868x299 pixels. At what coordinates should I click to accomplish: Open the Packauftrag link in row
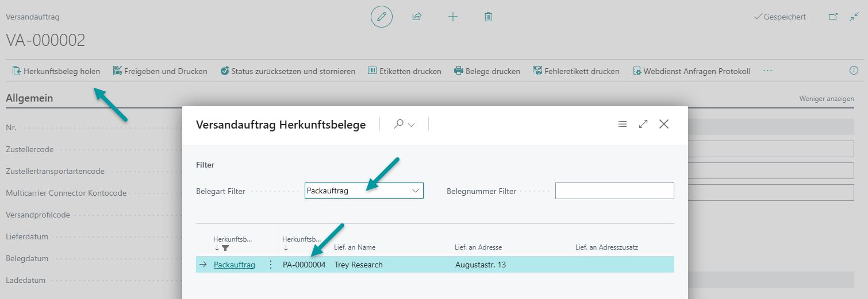coord(235,265)
